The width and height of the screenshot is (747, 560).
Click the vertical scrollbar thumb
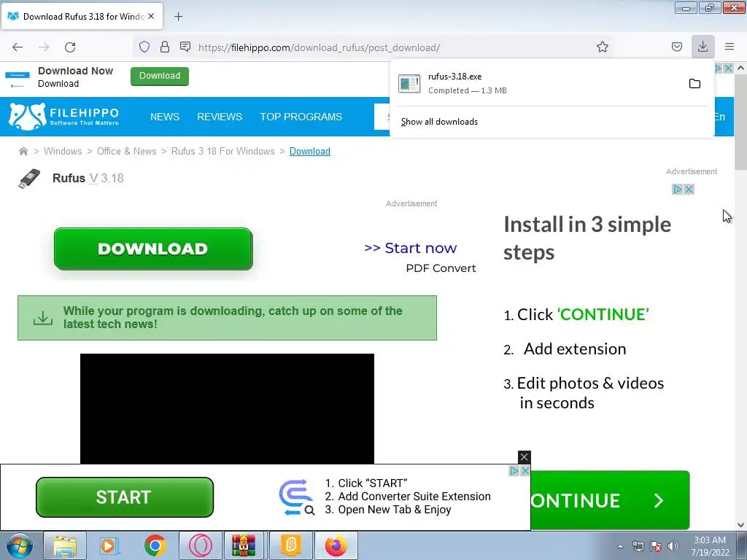click(x=740, y=122)
